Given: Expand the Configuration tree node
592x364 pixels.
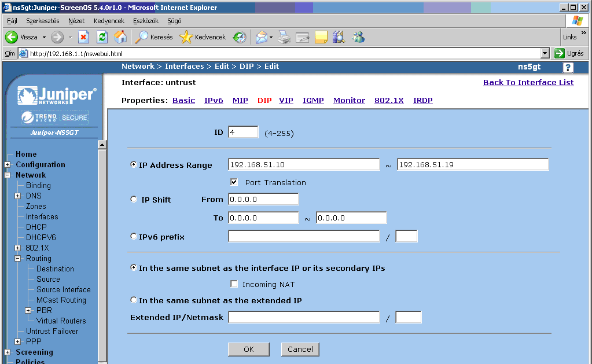Looking at the screenshot, I should coord(7,165).
